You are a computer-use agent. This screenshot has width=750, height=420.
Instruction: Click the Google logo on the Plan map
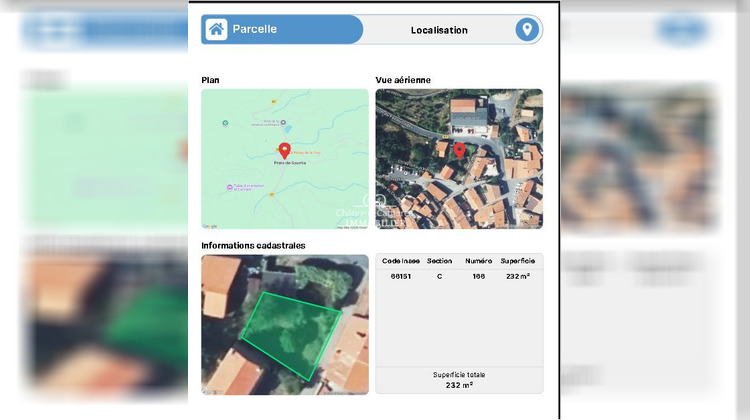(x=210, y=226)
